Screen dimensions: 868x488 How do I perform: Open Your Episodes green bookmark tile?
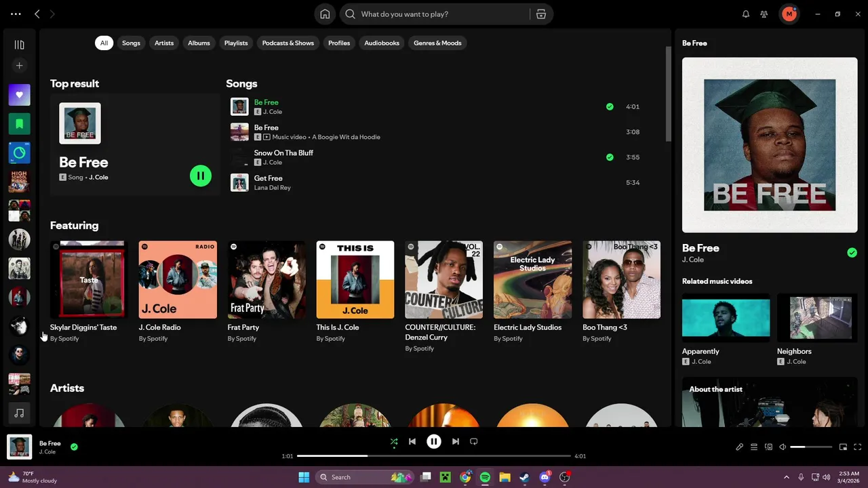point(19,124)
